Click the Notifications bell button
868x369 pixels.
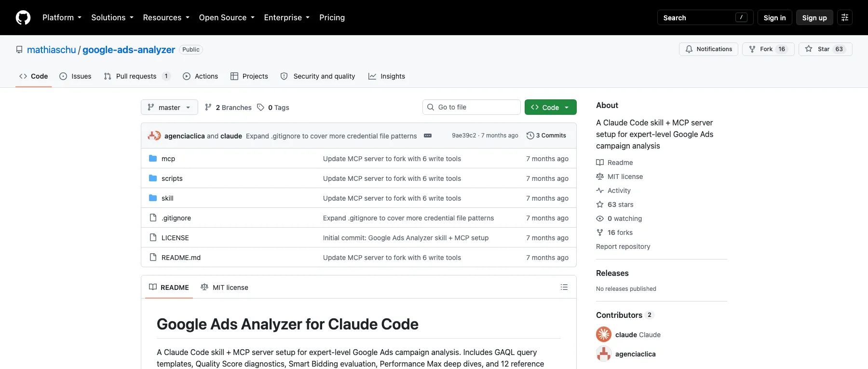(708, 49)
